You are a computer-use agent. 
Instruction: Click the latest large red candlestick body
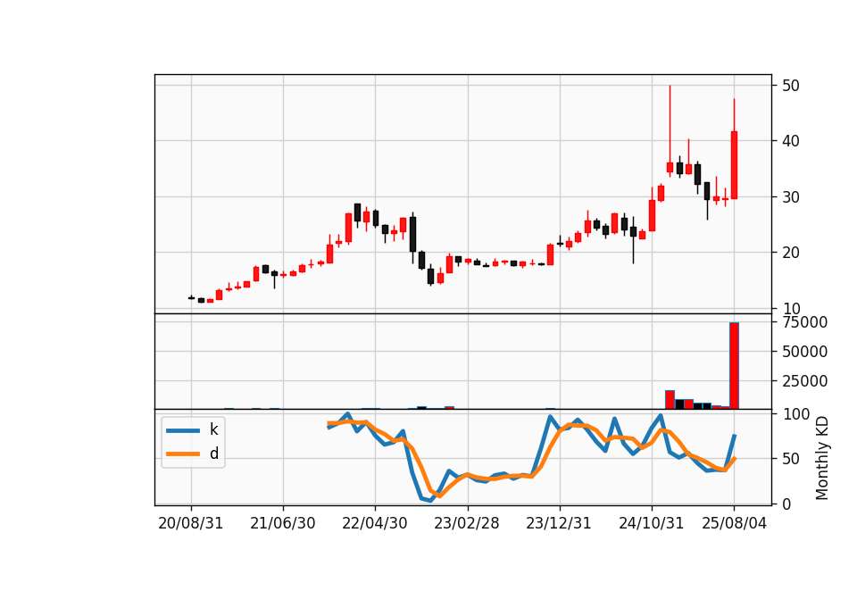734,165
